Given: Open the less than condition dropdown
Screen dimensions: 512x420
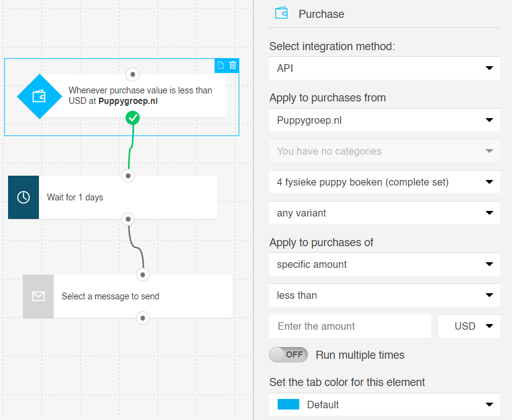Looking at the screenshot, I should click(385, 295).
